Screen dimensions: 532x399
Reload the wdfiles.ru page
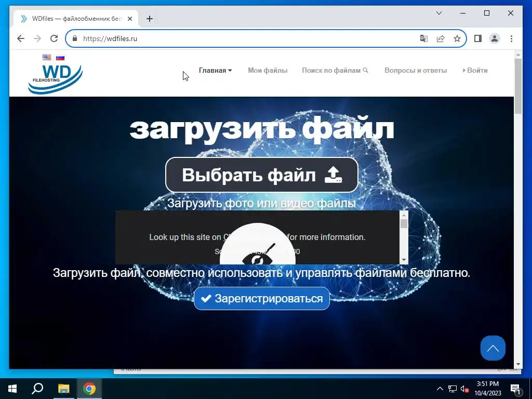[x=54, y=38]
